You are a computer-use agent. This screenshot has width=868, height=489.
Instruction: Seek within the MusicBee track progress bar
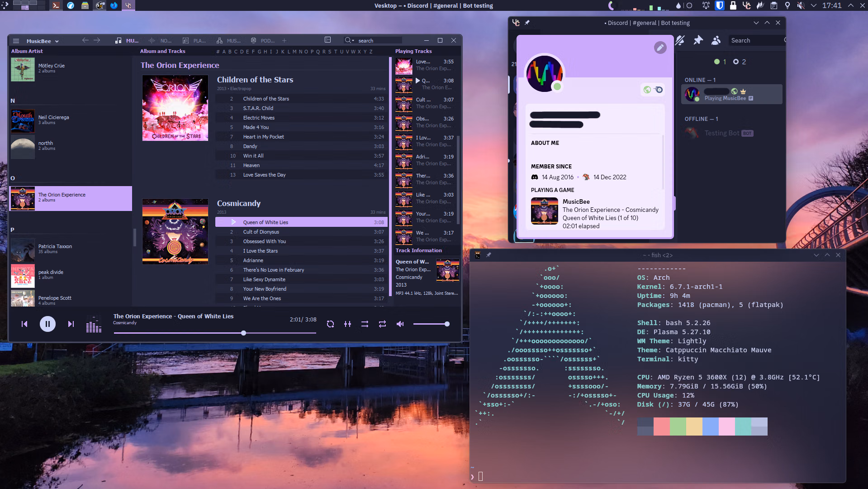coord(215,333)
